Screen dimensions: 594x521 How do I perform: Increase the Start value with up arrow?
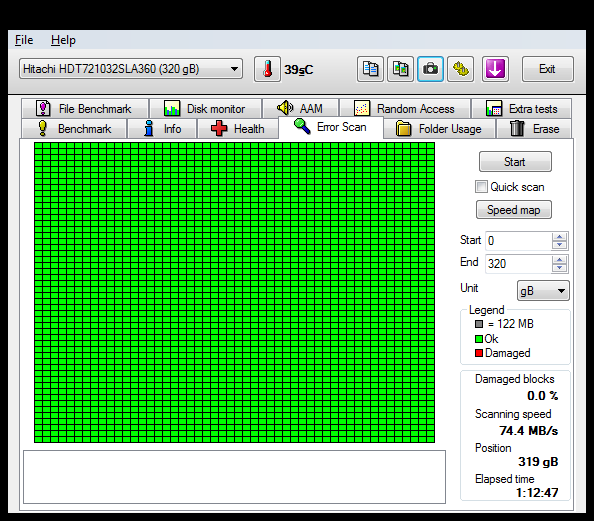click(x=560, y=236)
